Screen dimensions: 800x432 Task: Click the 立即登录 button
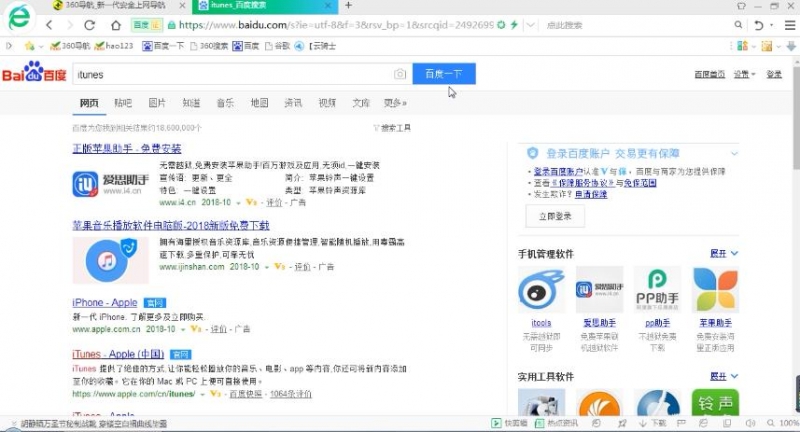pos(555,216)
